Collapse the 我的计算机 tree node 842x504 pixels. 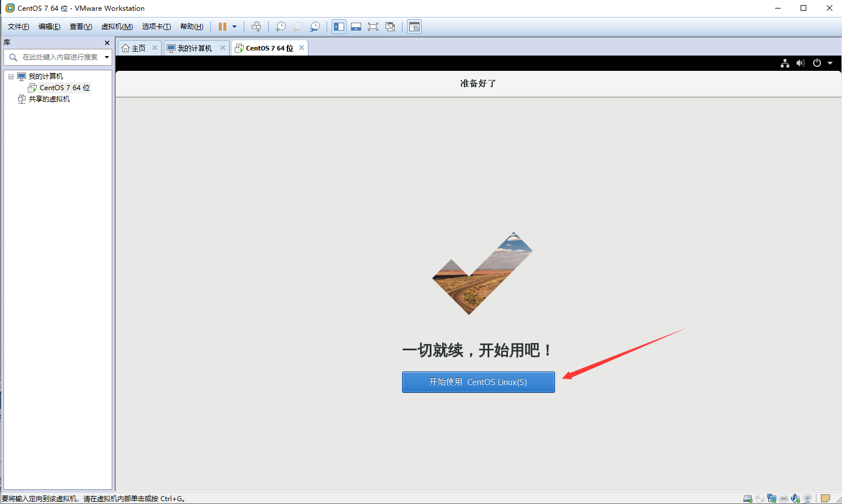point(11,77)
